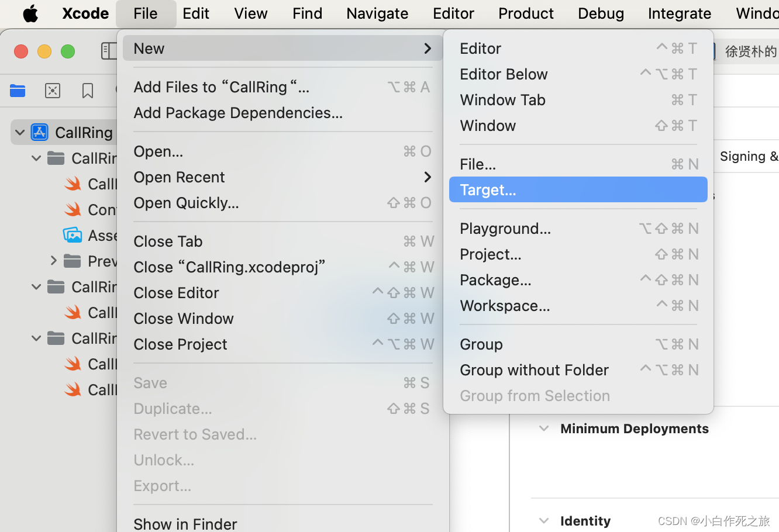The height and width of the screenshot is (532, 779).
Task: Open the Navigate menu
Action: coord(377,13)
